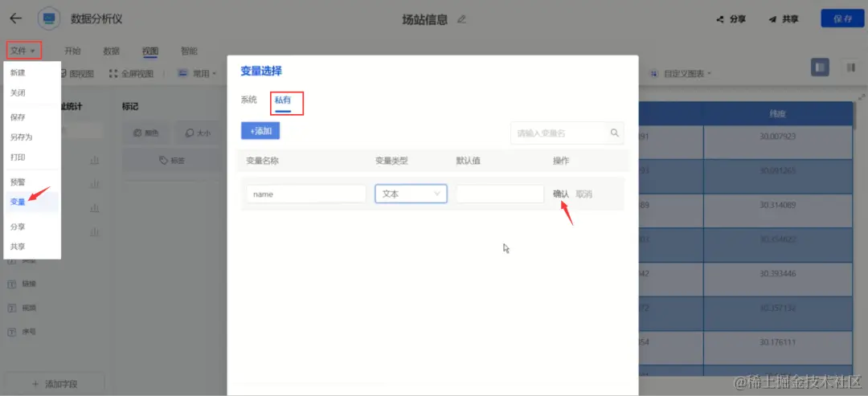The image size is (868, 396).
Task: Click the 默认值 column header
Action: (x=469, y=161)
